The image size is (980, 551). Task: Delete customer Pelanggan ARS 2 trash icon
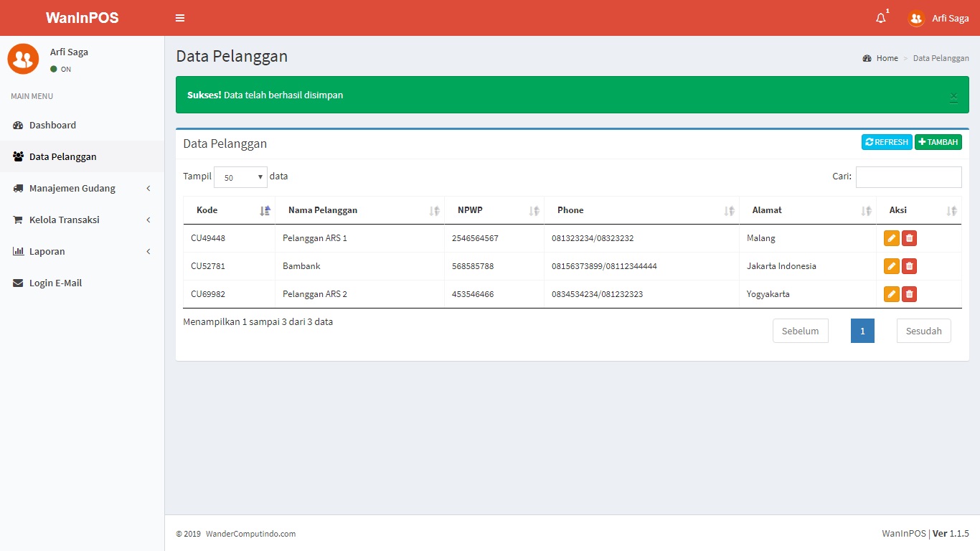pyautogui.click(x=909, y=294)
